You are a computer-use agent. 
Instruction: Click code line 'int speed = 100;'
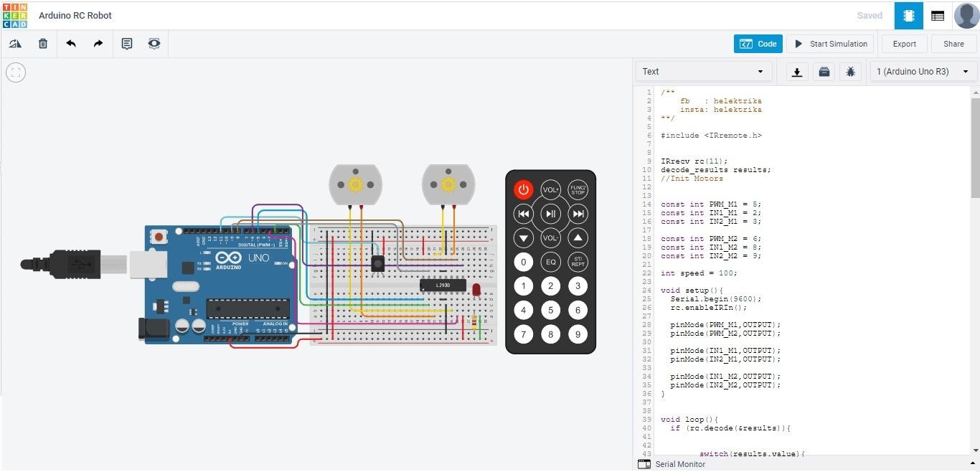tap(699, 273)
